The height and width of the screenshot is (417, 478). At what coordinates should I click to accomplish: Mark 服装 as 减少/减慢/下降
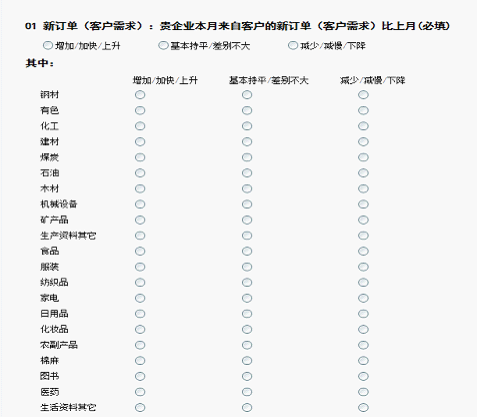click(x=363, y=267)
